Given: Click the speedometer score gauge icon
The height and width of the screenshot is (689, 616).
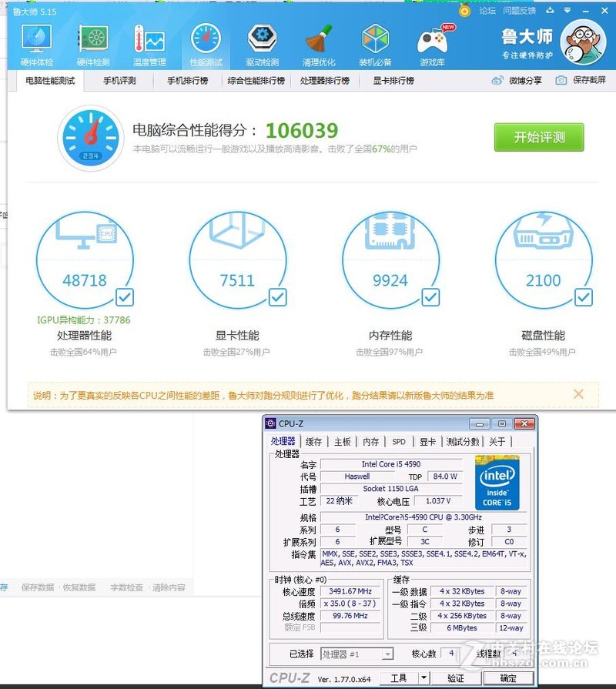Looking at the screenshot, I should point(91,138).
